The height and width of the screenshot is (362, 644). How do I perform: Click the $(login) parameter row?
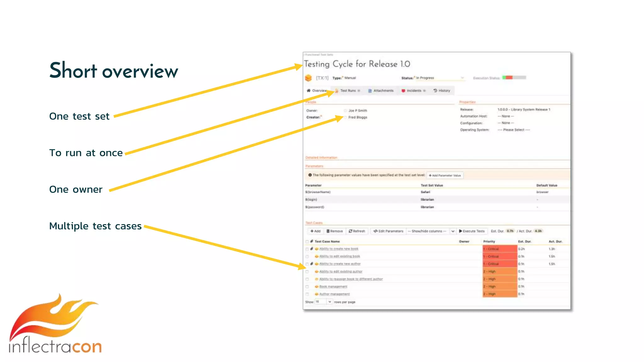pyautogui.click(x=437, y=200)
